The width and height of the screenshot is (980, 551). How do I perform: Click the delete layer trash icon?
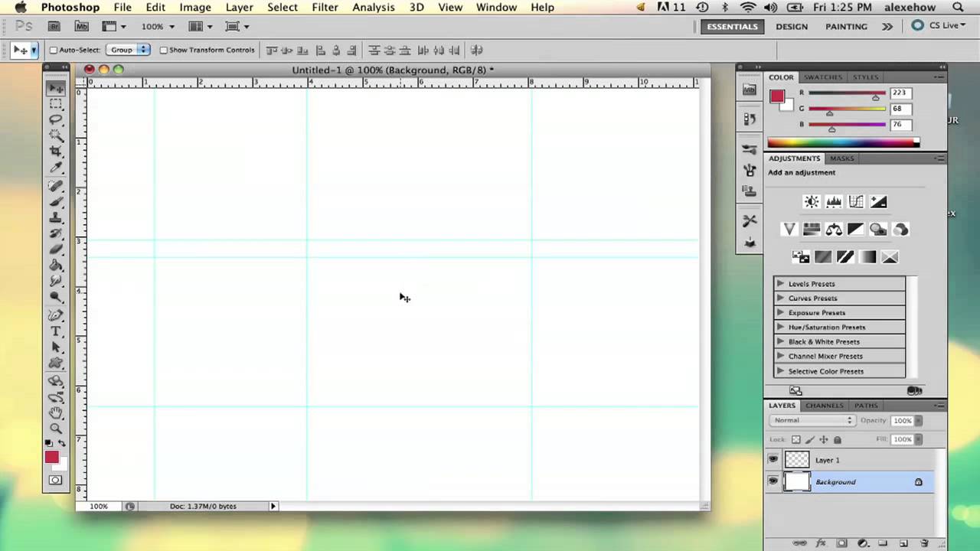click(x=924, y=543)
